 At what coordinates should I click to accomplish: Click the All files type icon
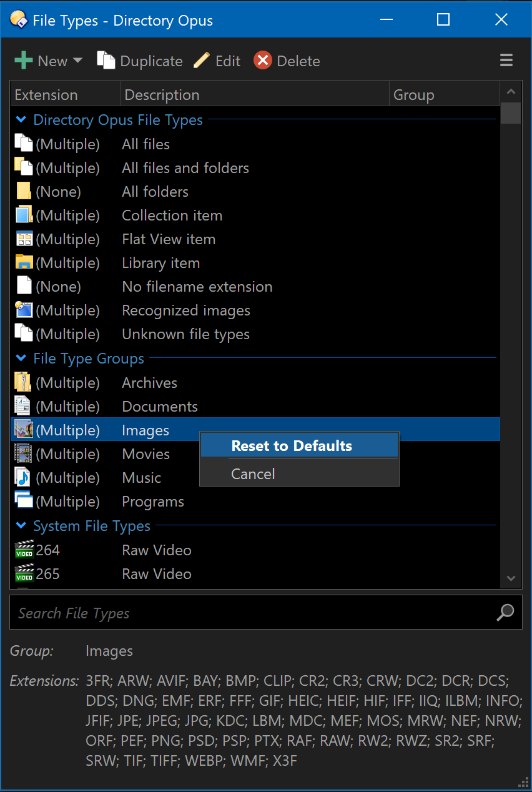[24, 144]
